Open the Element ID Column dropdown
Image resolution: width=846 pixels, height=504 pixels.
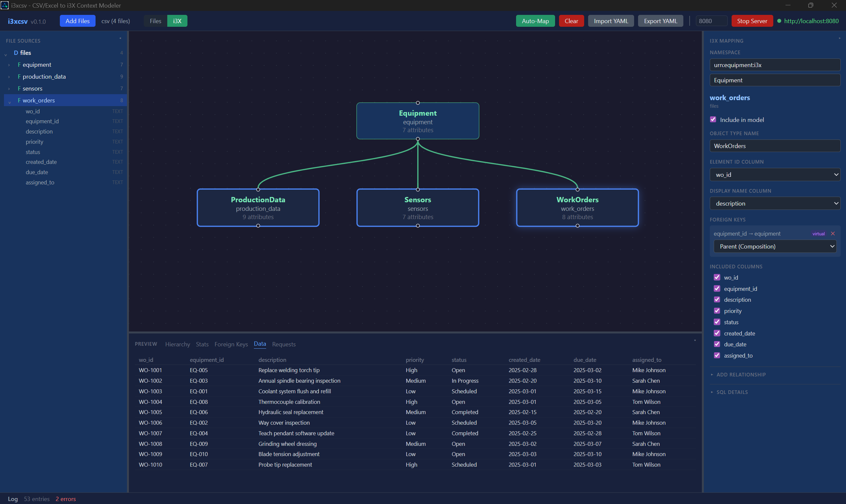[775, 174]
